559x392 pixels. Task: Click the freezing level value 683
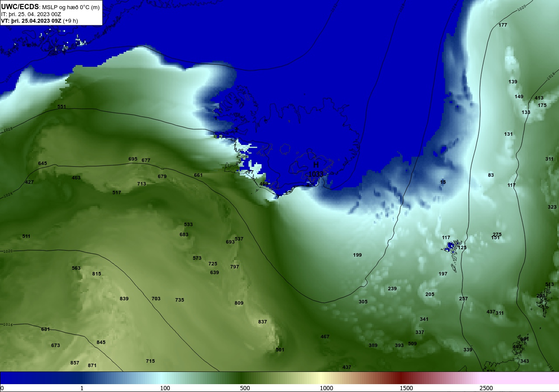click(184, 234)
